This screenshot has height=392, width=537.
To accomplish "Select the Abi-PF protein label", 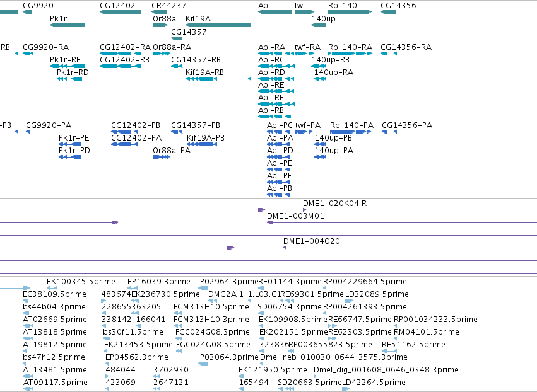I will click(x=279, y=175).
